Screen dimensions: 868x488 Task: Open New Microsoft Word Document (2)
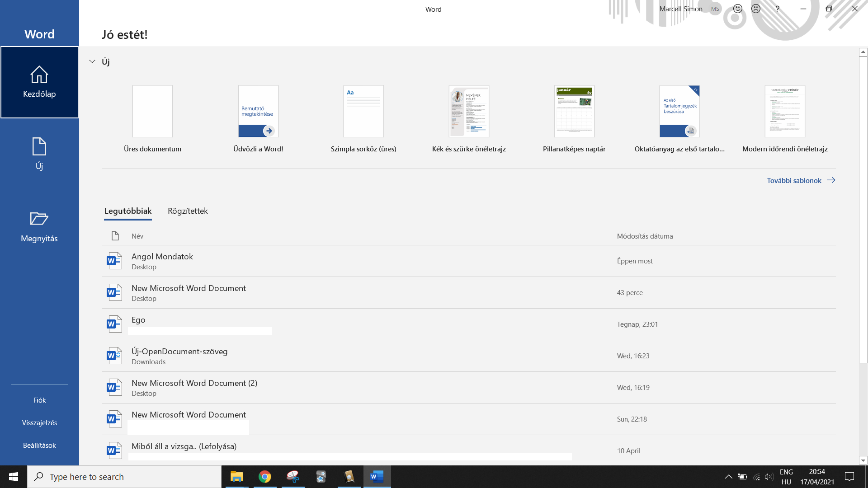click(x=469, y=388)
